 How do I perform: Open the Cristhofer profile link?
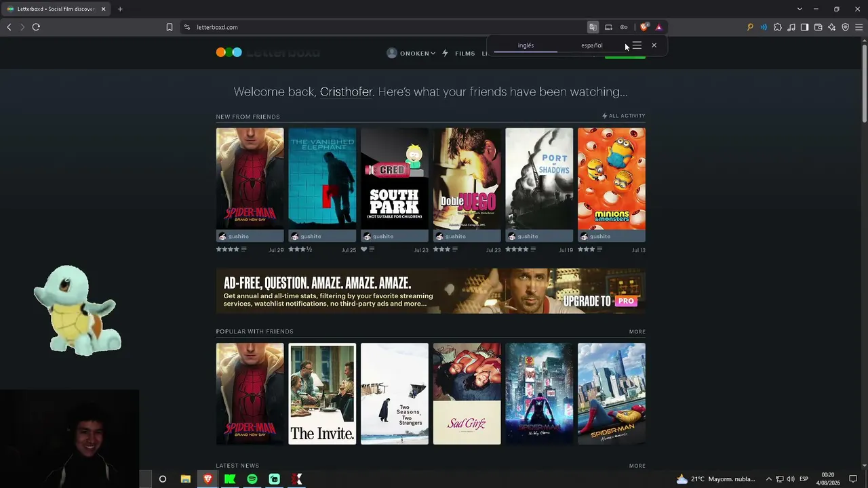[346, 91]
